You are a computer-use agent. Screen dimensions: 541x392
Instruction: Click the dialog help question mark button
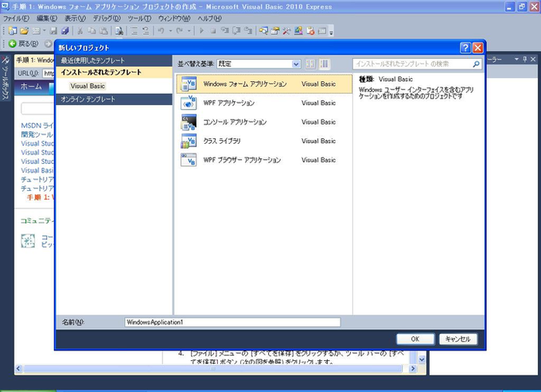(465, 48)
